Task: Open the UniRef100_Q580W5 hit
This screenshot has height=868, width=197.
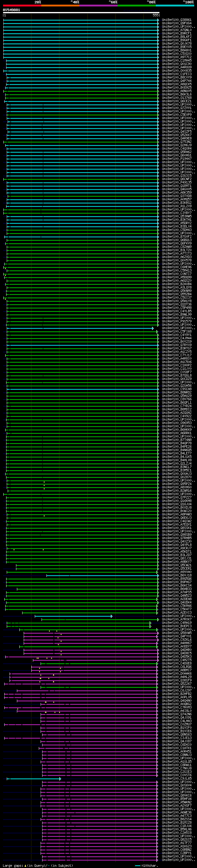Action: [x=177, y=633]
